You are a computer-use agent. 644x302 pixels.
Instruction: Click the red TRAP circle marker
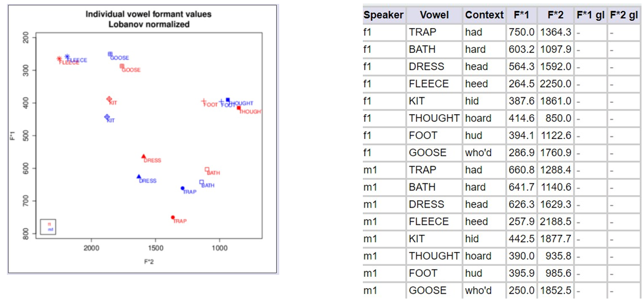[x=173, y=217]
